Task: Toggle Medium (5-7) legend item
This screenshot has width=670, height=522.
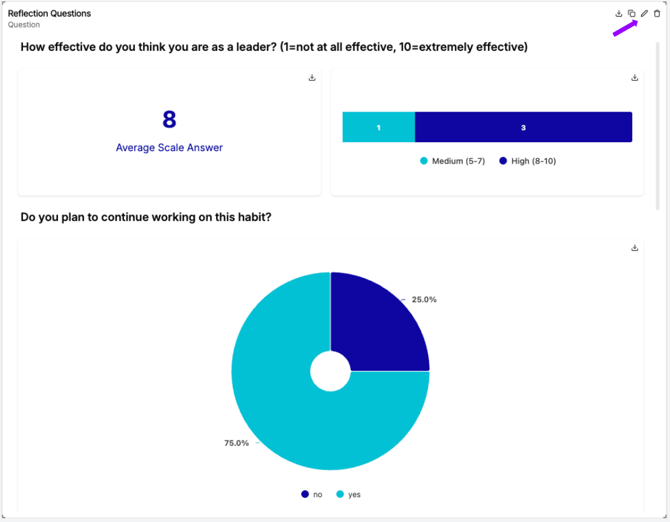Action: pos(453,161)
